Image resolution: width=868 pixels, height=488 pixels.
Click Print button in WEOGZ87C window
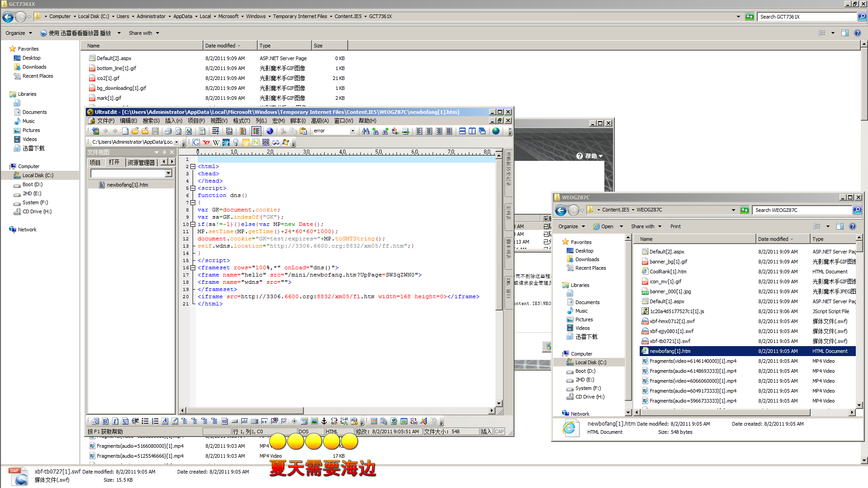(675, 226)
